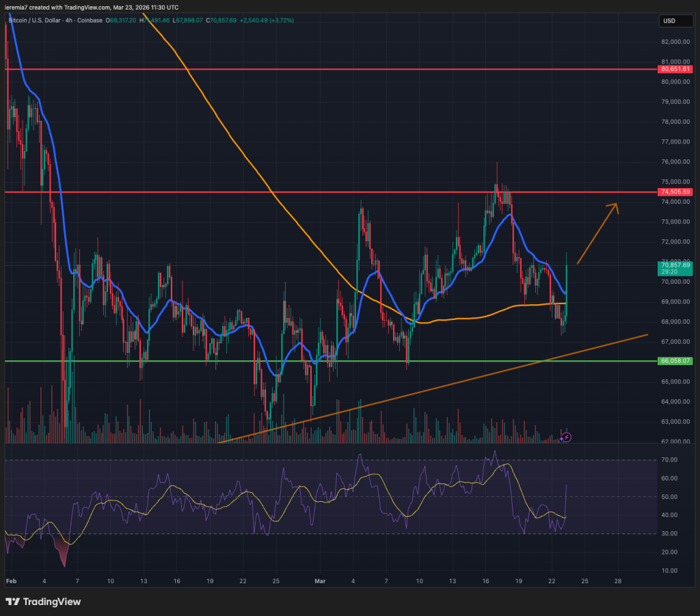Click the TradingView logo at bottom left
Screen dimensions: 700x616
(x=12, y=602)
